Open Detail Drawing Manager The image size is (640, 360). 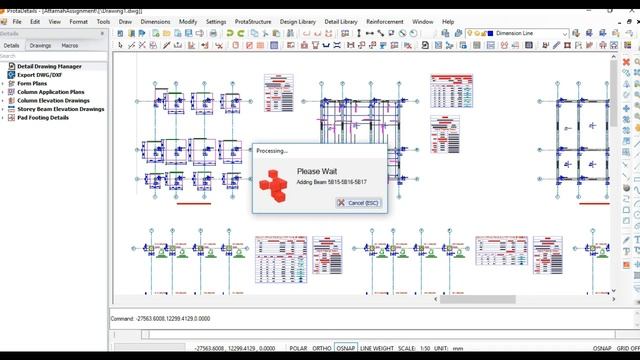49,66
